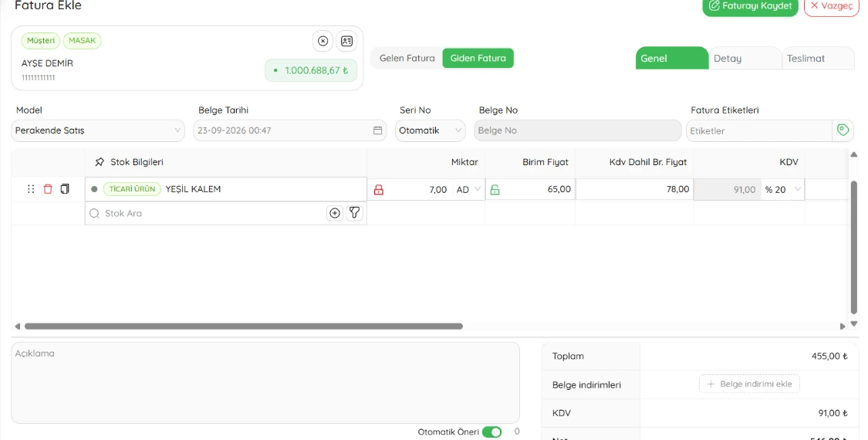868x440 pixels.
Task: Open the % 20 KDV rate dropdown
Action: pos(783,190)
